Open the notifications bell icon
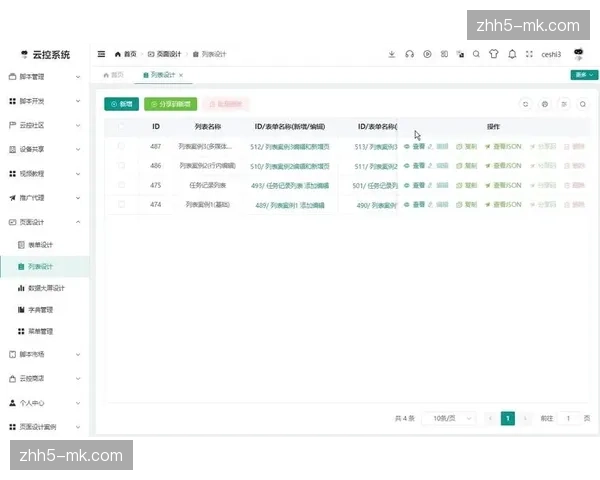The width and height of the screenshot is (600, 480). [512, 54]
